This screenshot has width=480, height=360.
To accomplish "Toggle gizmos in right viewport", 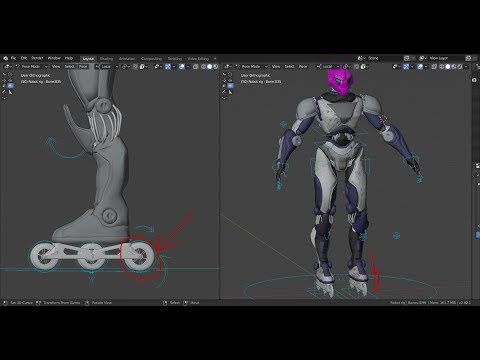I will [x=406, y=67].
